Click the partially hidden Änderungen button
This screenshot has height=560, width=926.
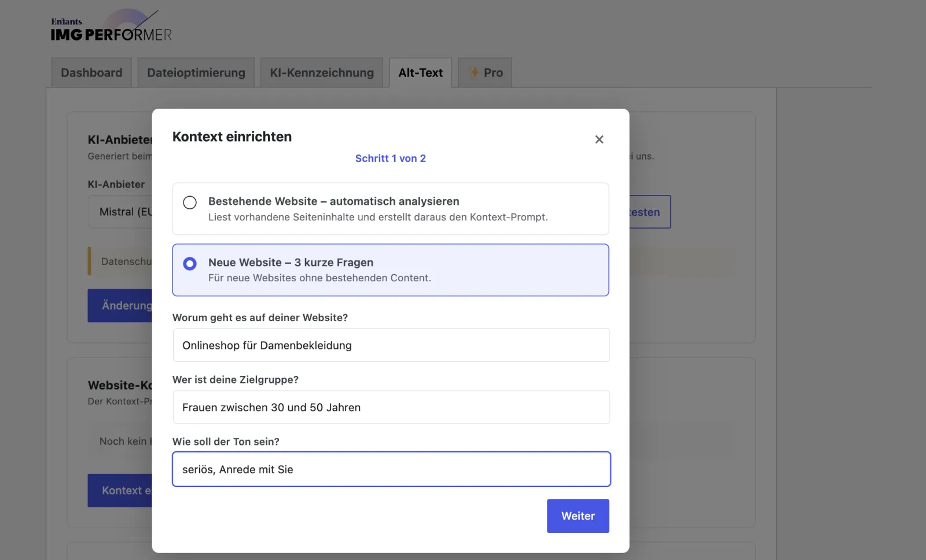point(120,305)
